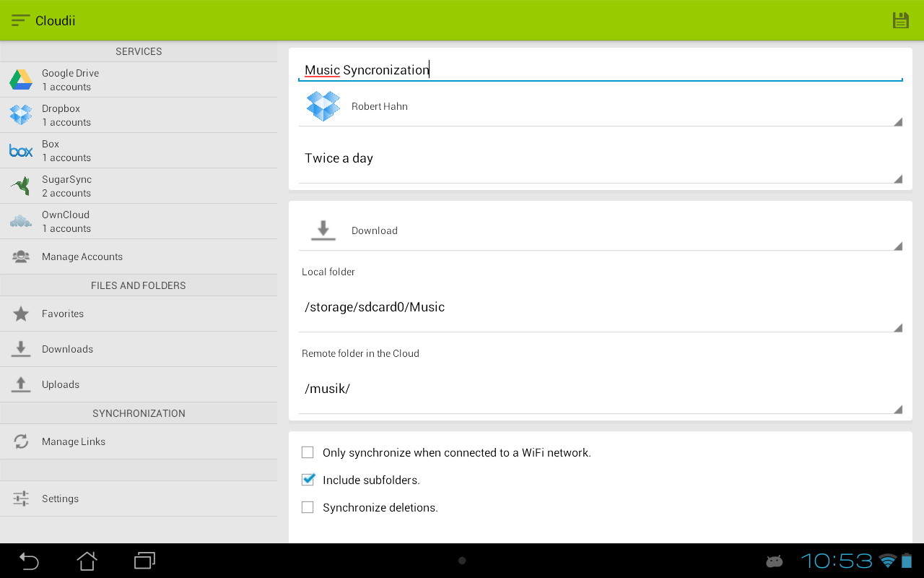The image size is (924, 578).
Task: Tap the Android home button
Action: 87,561
